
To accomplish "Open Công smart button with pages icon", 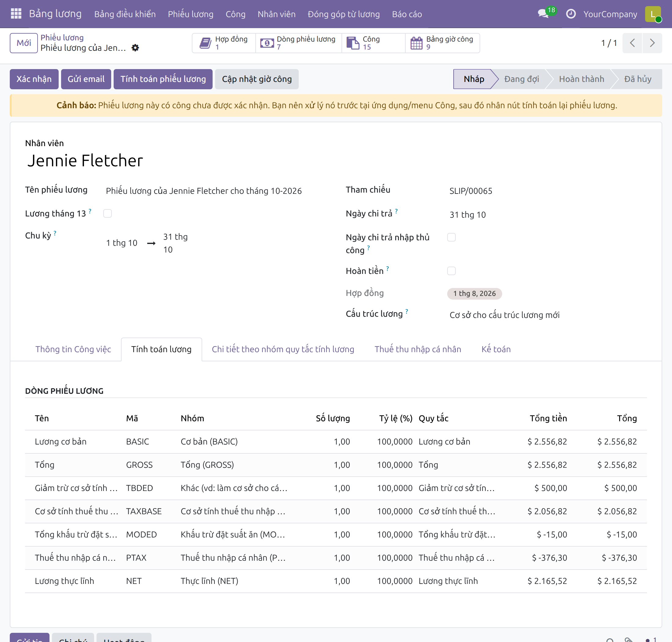I will point(374,43).
